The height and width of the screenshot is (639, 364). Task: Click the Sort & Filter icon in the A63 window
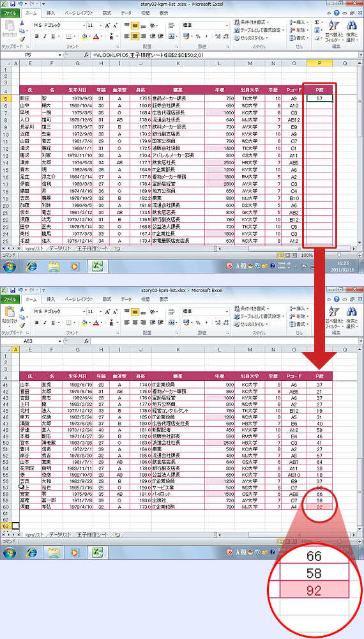click(334, 312)
